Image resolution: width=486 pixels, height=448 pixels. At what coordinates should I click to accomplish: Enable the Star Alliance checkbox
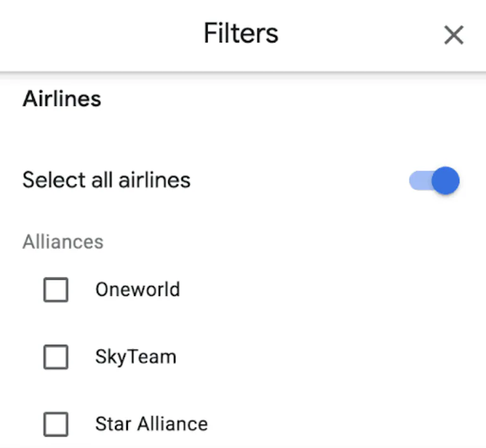(56, 424)
